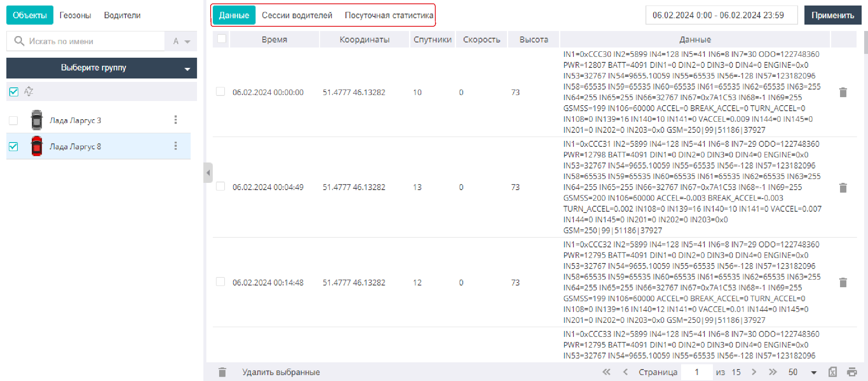
Task: Open the A search filter dropdown
Action: point(181,41)
